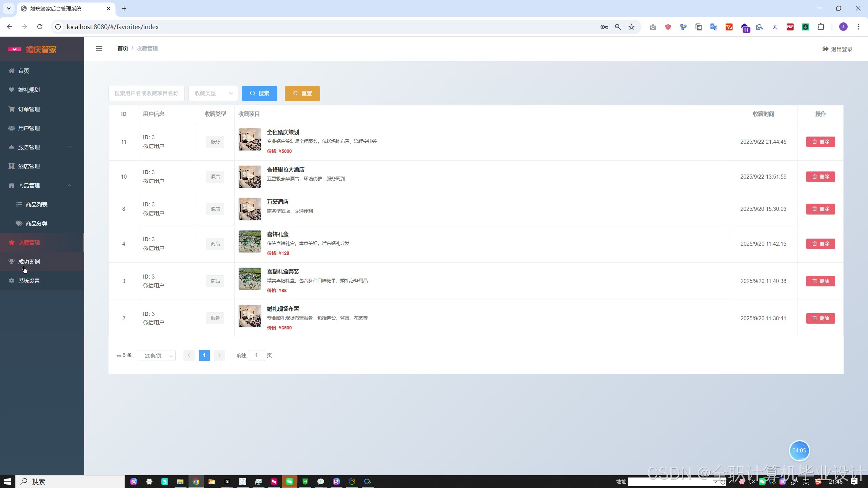The width and height of the screenshot is (868, 488).
Task: Click the search username input field
Action: [146, 93]
